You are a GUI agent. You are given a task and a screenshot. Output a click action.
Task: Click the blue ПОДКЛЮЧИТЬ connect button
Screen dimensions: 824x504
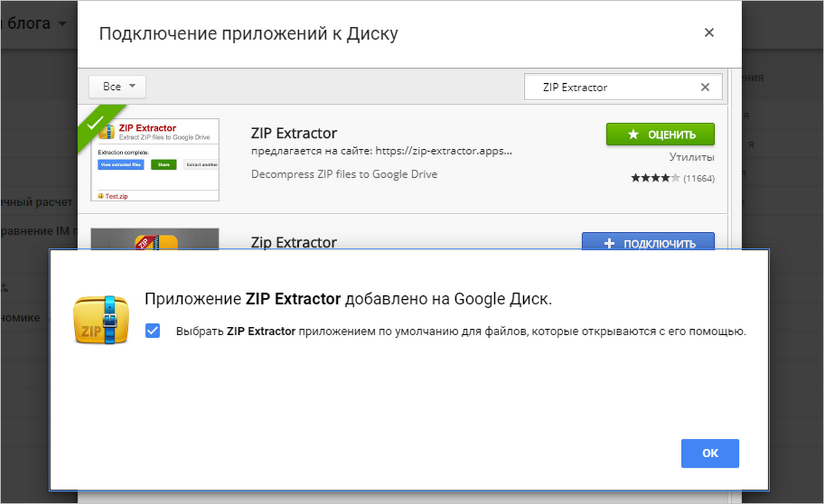(648, 242)
